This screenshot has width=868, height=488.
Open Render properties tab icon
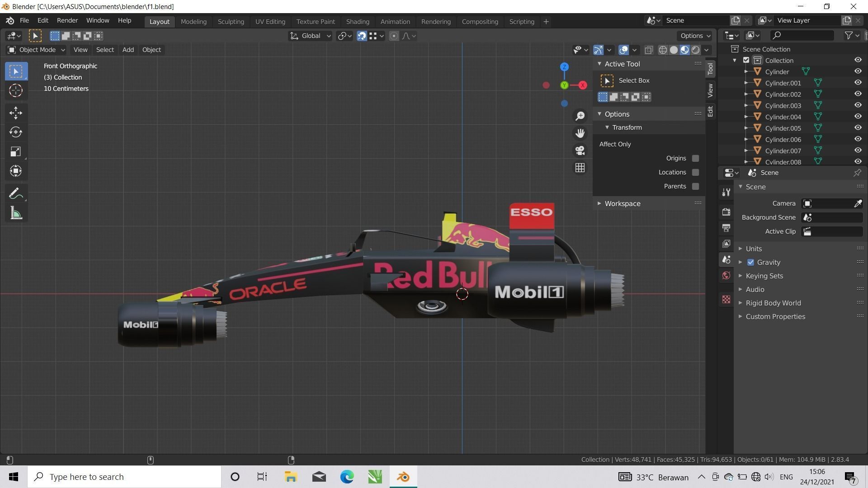point(726,212)
